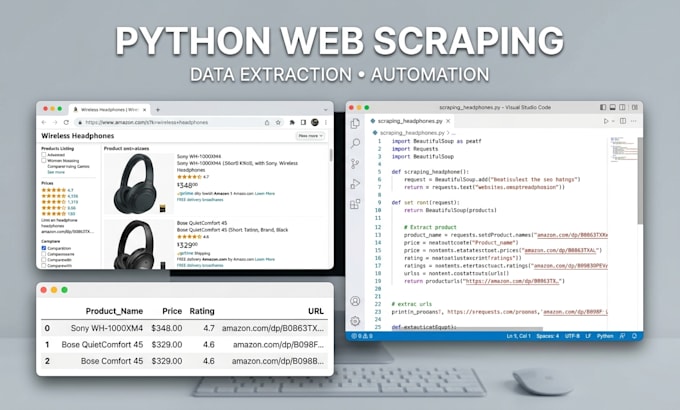Open the sort dropdown beside Wireless Headphones heading

coord(310,136)
